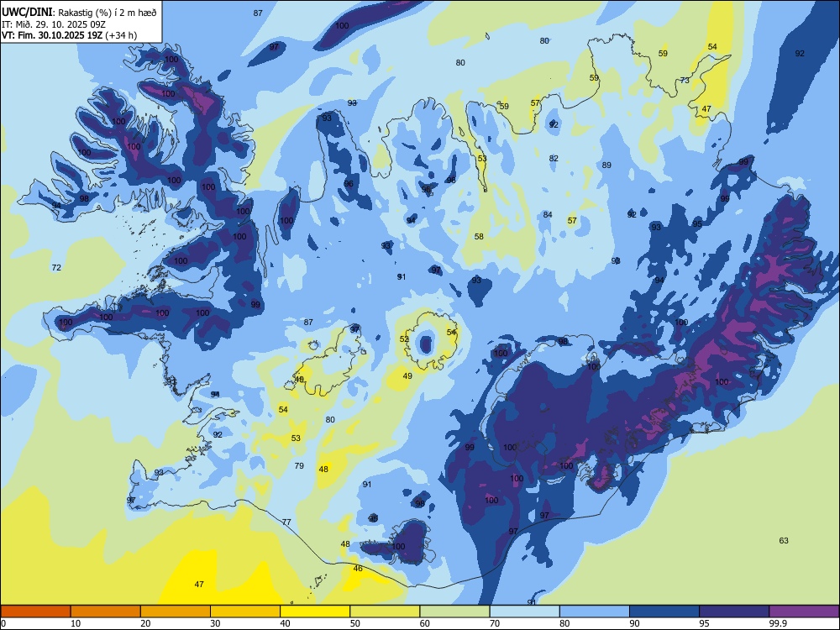This screenshot has height=630, width=840.
Task: Select the bright yellow 40–50 legend swatch
Action: pyautogui.click(x=315, y=612)
